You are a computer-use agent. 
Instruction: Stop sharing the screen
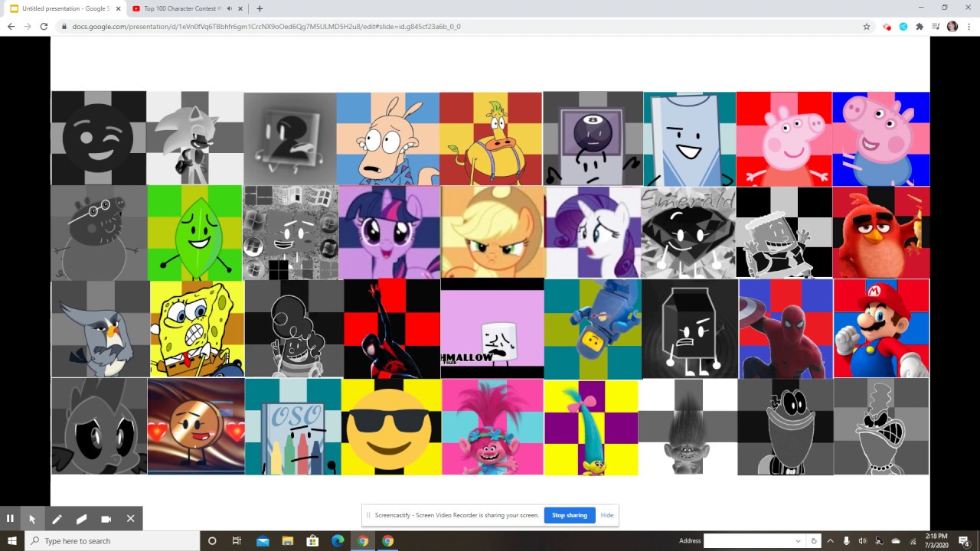[x=570, y=515]
